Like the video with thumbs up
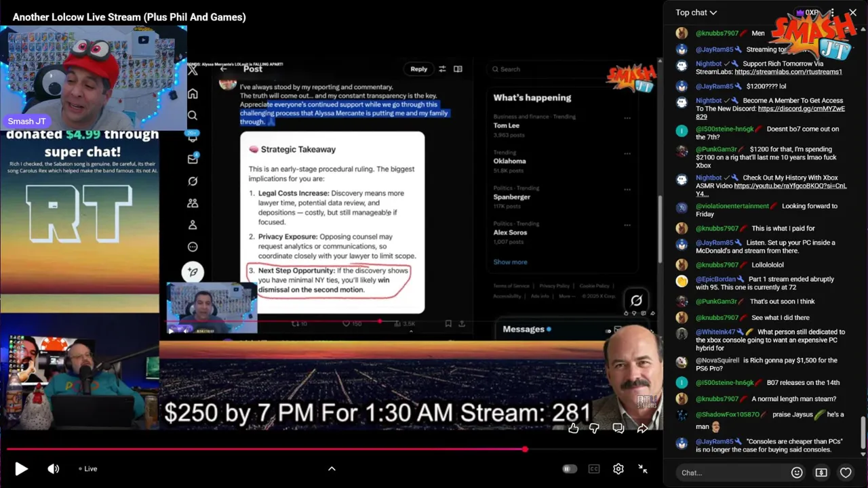868x488 pixels. click(x=574, y=428)
